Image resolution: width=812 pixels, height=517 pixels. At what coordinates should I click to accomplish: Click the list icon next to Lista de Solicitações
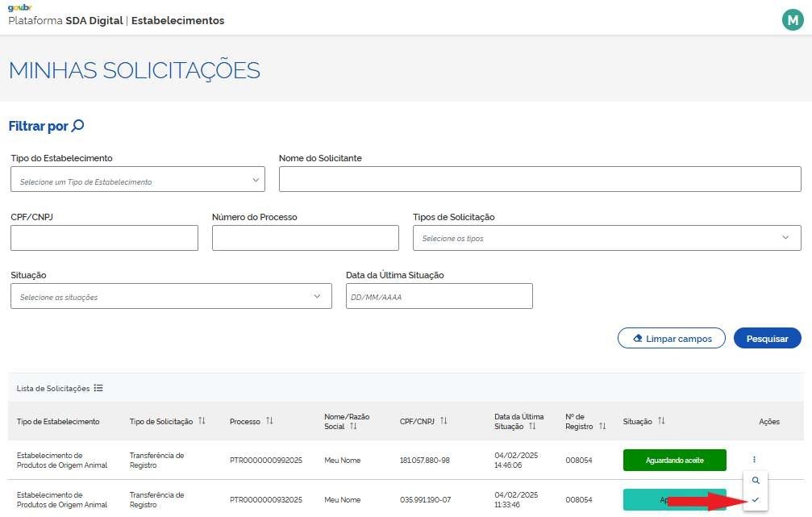[x=98, y=388]
